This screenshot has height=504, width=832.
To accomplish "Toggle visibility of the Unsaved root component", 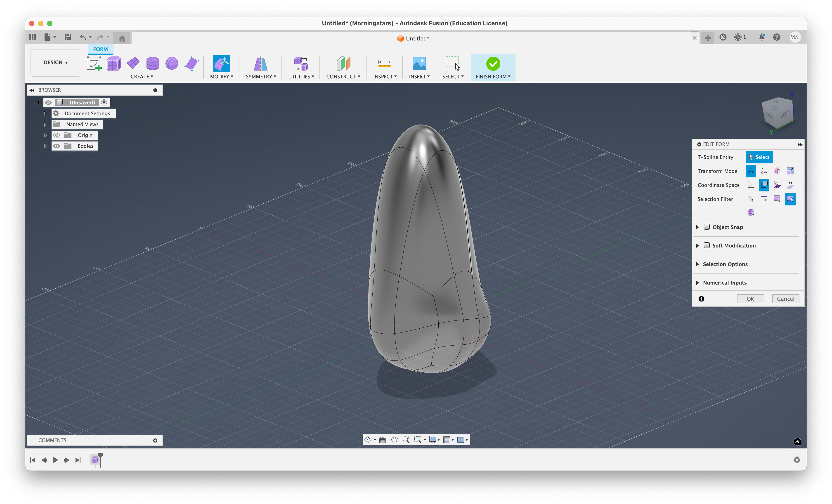I will point(48,102).
